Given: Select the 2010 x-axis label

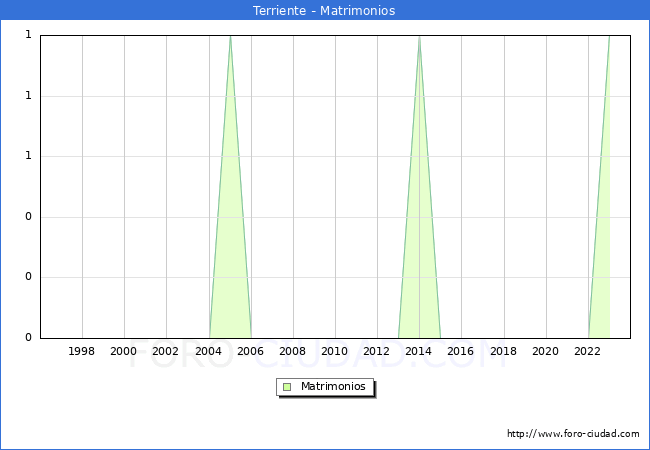Looking at the screenshot, I should (x=335, y=351).
